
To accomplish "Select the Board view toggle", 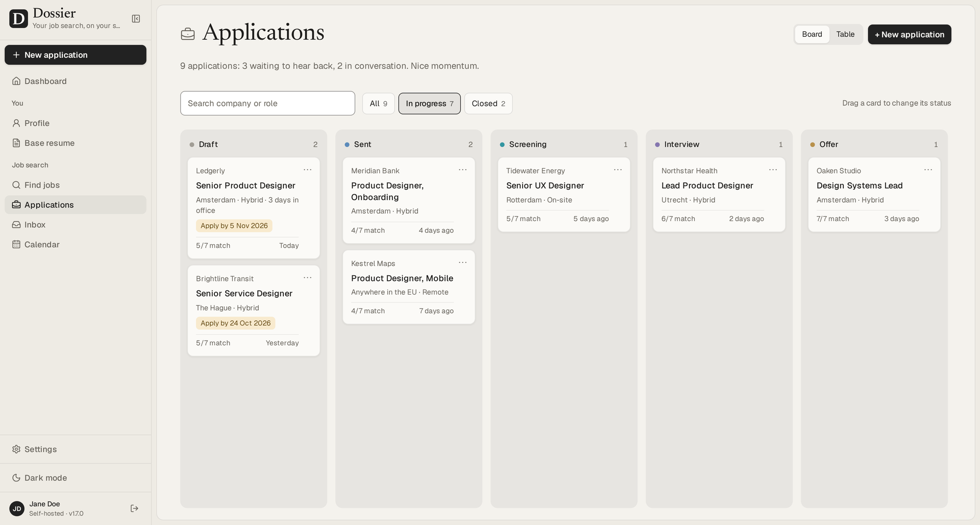I will pos(812,34).
